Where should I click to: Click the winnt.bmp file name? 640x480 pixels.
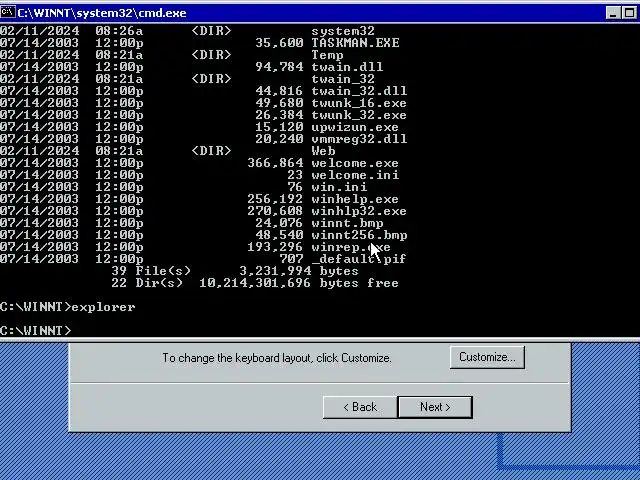(x=347, y=223)
